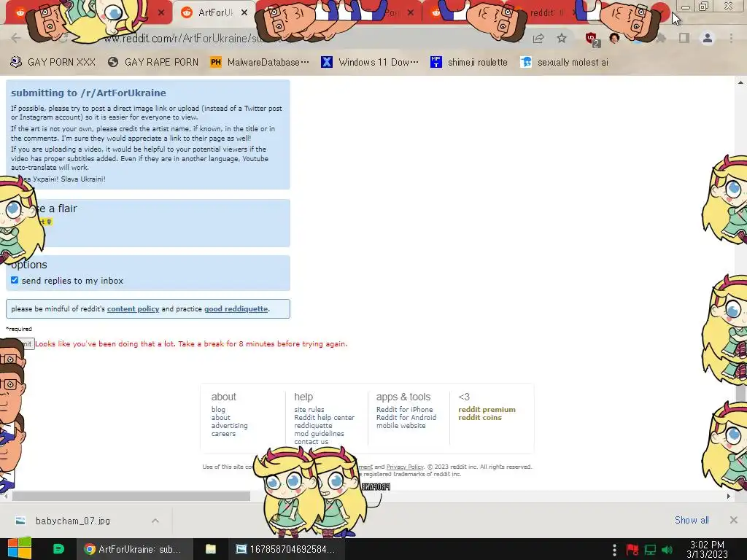The height and width of the screenshot is (560, 747).
Task: Click the red flag tray icon
Action: point(632,550)
